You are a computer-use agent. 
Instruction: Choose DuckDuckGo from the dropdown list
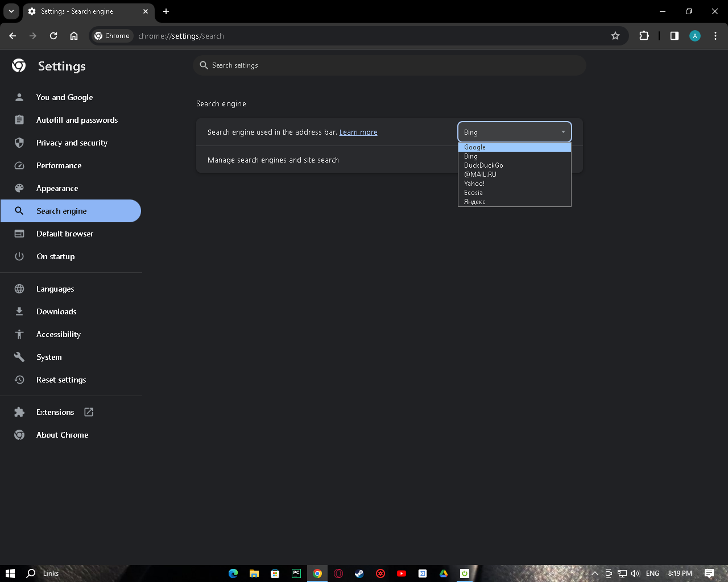(515, 165)
